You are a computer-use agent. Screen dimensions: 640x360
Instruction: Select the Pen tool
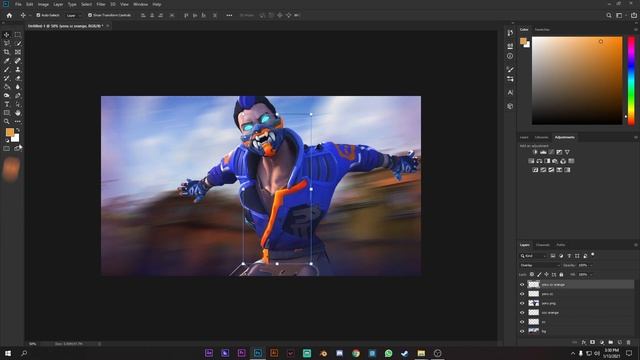pos(18,96)
